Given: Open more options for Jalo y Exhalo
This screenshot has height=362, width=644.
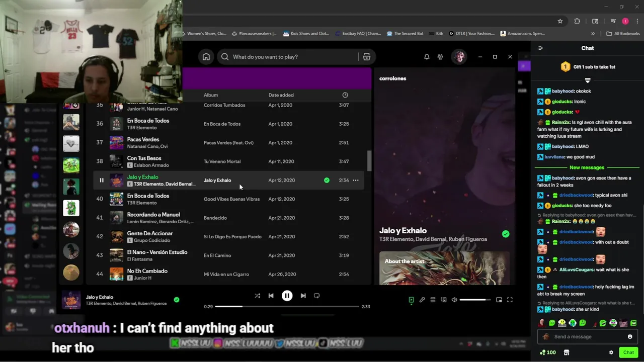Looking at the screenshot, I should [x=356, y=180].
